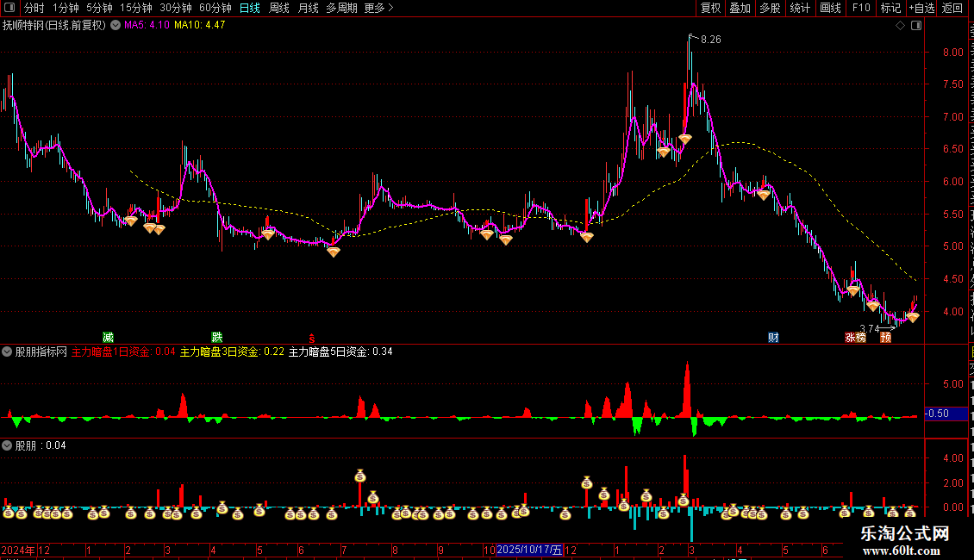Screen dimensions: 974x560
Task: Select the 60分钟 period tab
Action: (215, 8)
